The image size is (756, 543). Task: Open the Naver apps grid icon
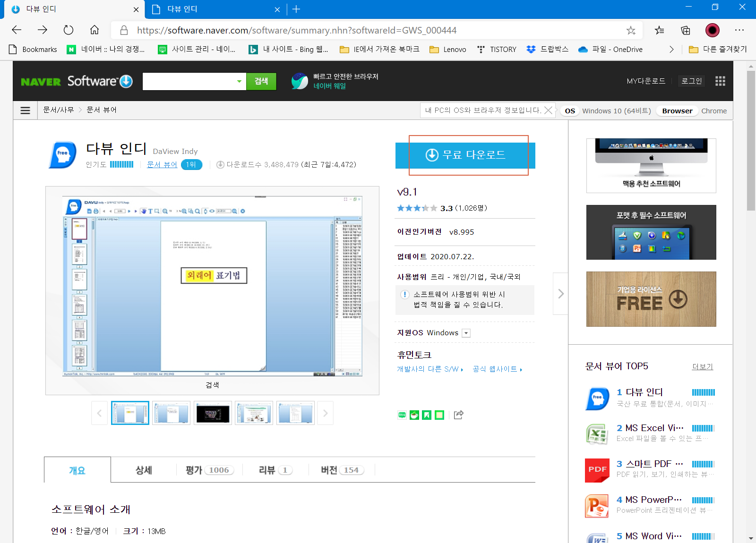(x=720, y=81)
